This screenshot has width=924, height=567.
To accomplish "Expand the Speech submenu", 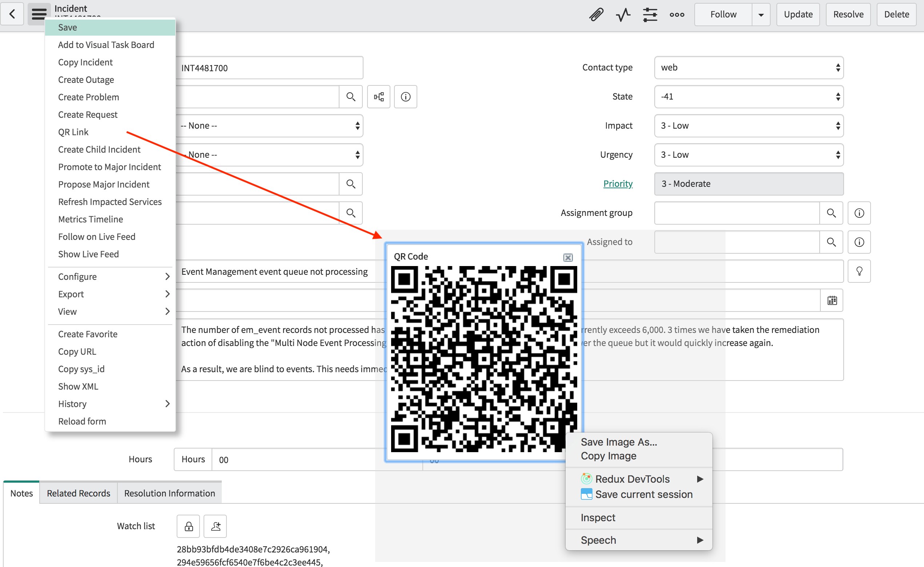I will coord(639,540).
